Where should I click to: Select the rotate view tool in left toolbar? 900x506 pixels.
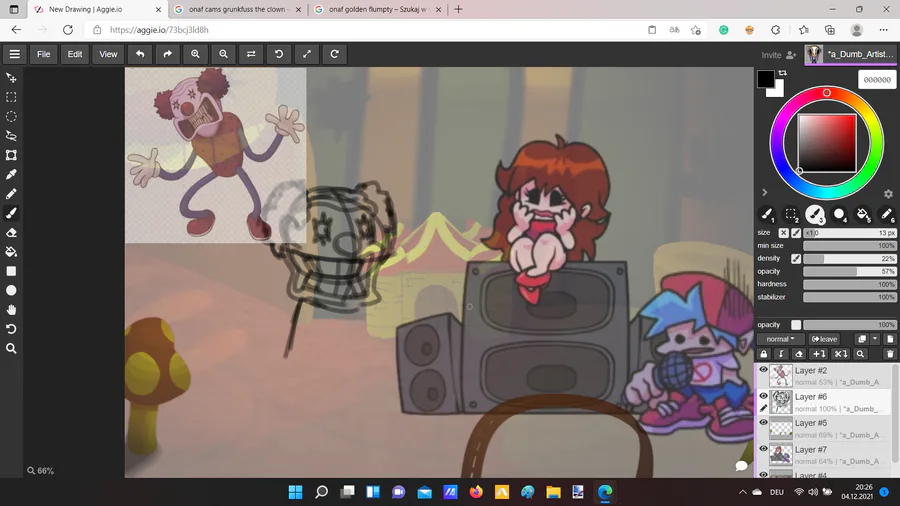coord(11,329)
